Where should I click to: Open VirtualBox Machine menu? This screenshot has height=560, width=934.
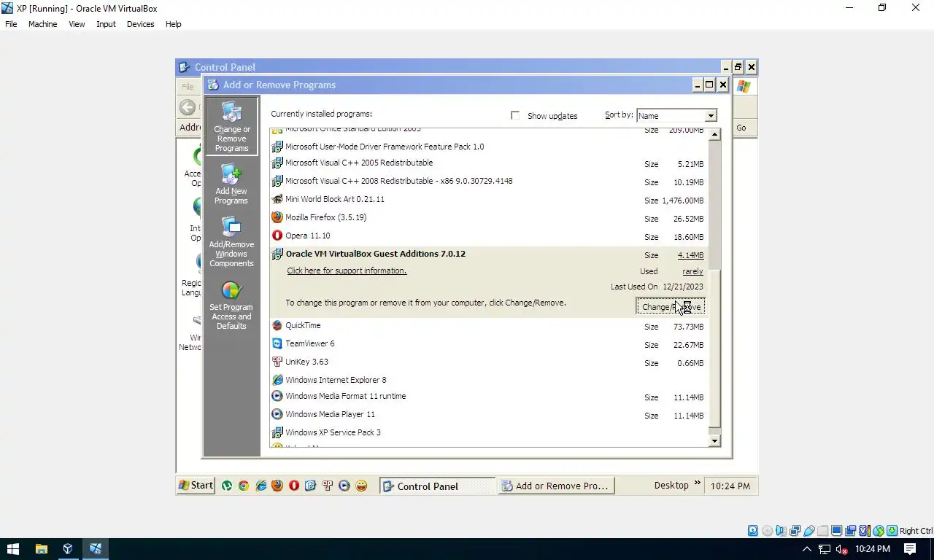42,24
